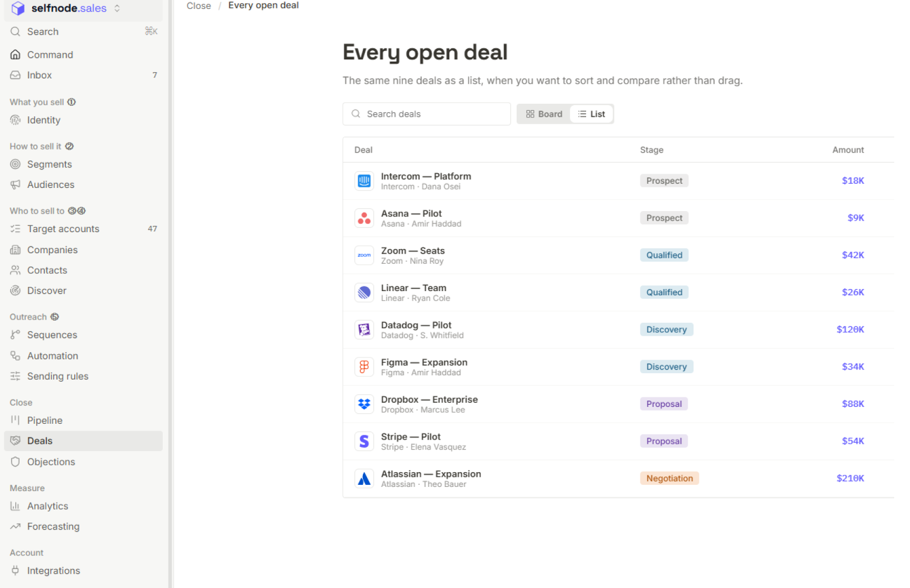Viewport: 910px width, 588px height.
Task: Click the Analytics bar chart icon
Action: [15, 506]
